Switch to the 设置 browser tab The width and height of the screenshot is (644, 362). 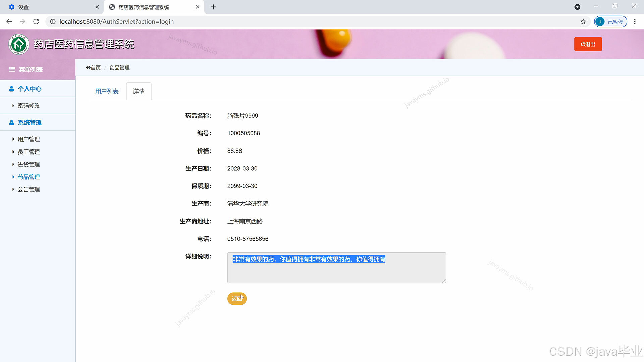pyautogui.click(x=52, y=7)
